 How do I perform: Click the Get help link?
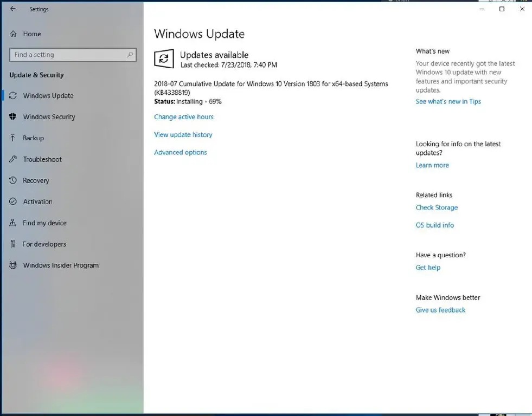[428, 267]
